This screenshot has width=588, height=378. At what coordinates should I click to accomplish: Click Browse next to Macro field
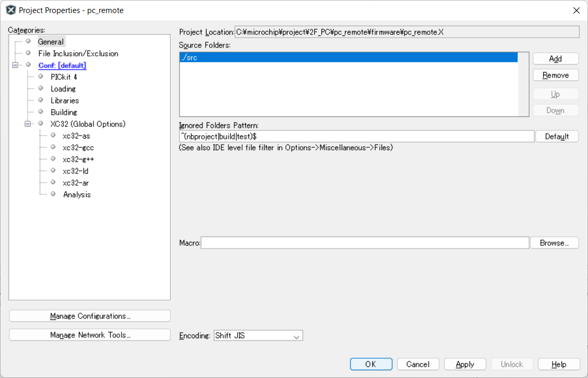point(554,243)
